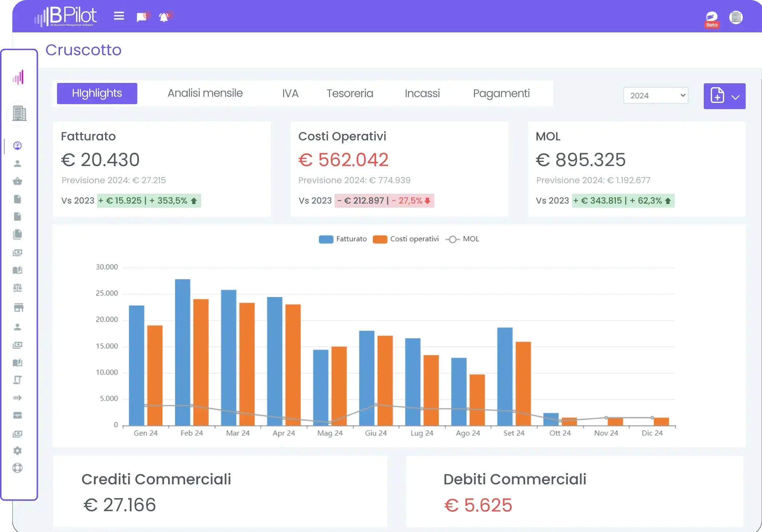Click the Set 24 blue bar in the chart
762x532 pixels.
point(505,376)
